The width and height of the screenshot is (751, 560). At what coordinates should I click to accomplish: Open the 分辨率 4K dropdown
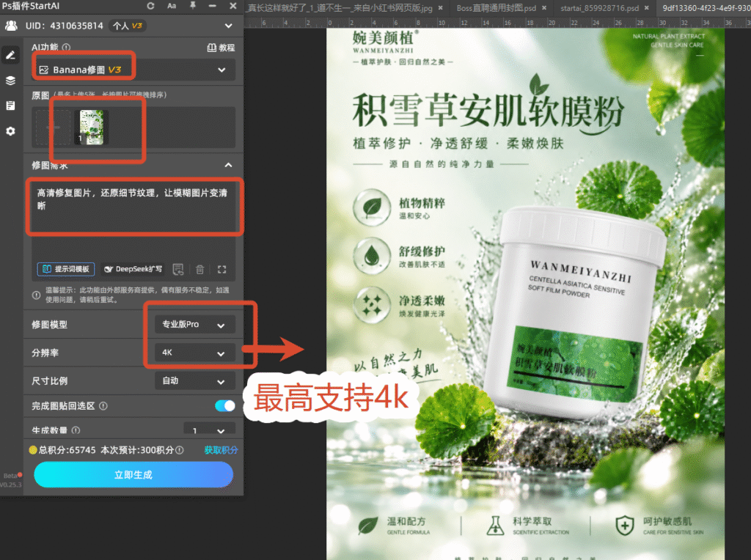tap(195, 353)
